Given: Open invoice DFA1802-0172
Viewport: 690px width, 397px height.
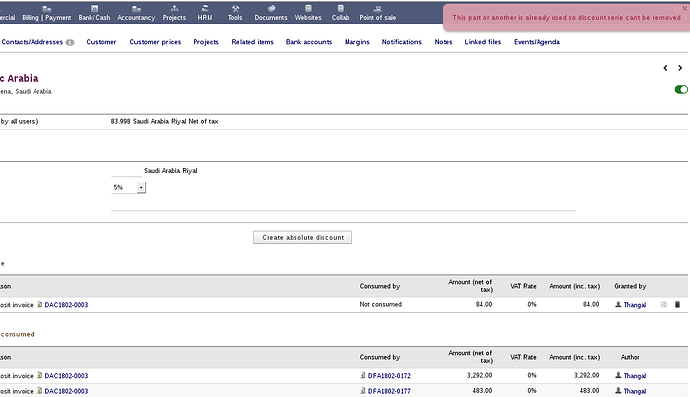Looking at the screenshot, I should tap(389, 376).
